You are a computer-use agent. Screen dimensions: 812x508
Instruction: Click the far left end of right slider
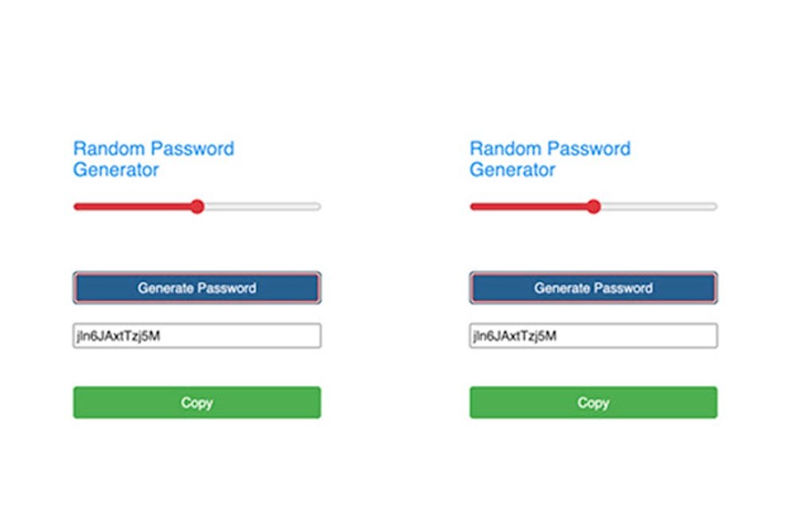pyautogui.click(x=473, y=207)
